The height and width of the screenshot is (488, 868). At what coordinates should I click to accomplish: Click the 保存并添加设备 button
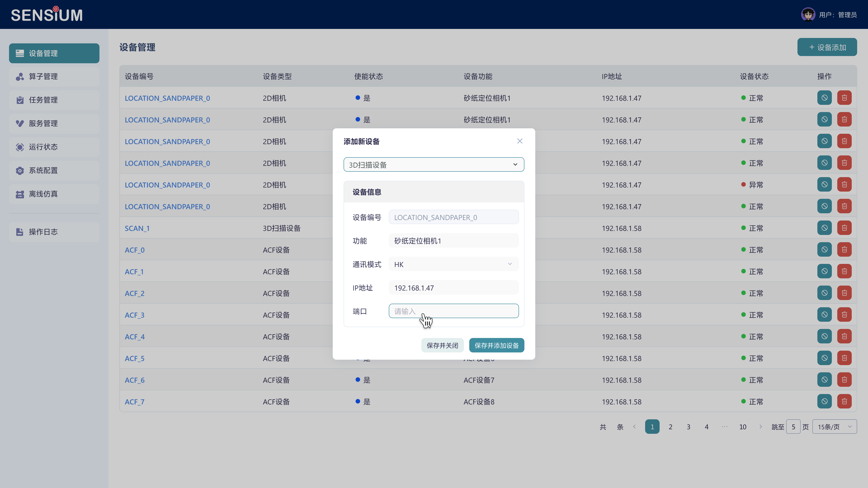pos(496,345)
